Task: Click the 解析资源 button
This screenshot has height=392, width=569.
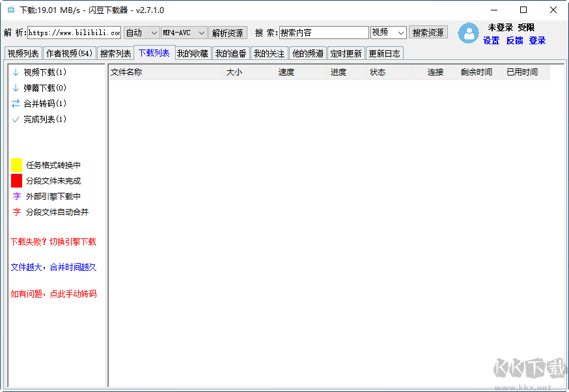Action: click(228, 33)
